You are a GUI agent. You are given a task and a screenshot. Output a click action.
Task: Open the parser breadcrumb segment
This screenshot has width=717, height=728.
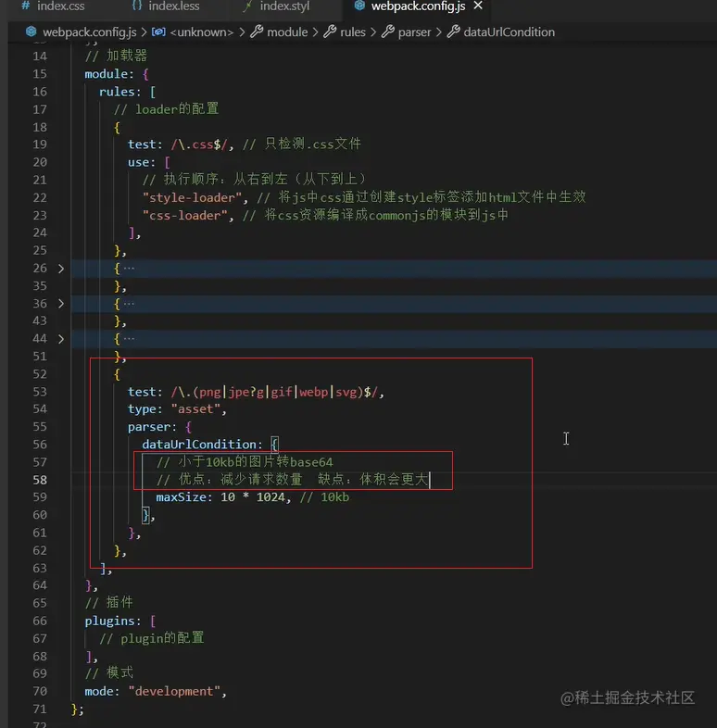[x=414, y=32]
